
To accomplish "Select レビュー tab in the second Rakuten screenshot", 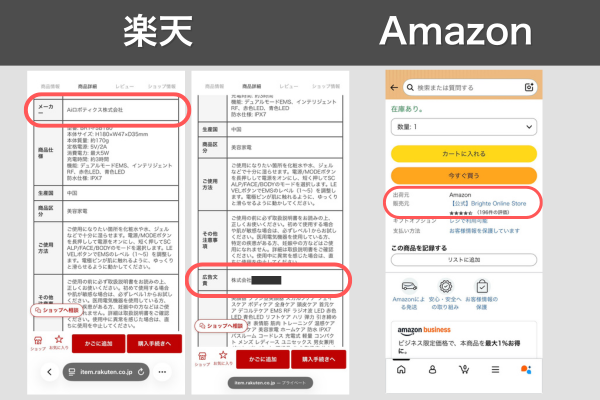I will [x=289, y=86].
